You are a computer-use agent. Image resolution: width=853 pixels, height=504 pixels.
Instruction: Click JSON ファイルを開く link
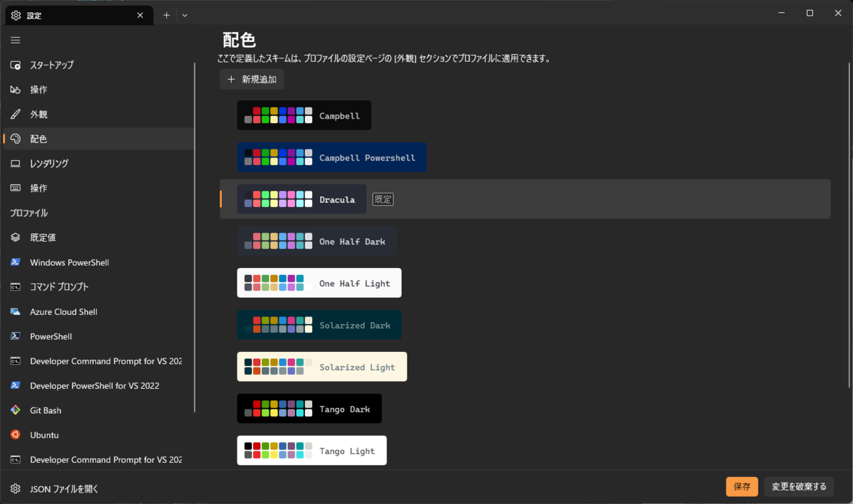(64, 488)
